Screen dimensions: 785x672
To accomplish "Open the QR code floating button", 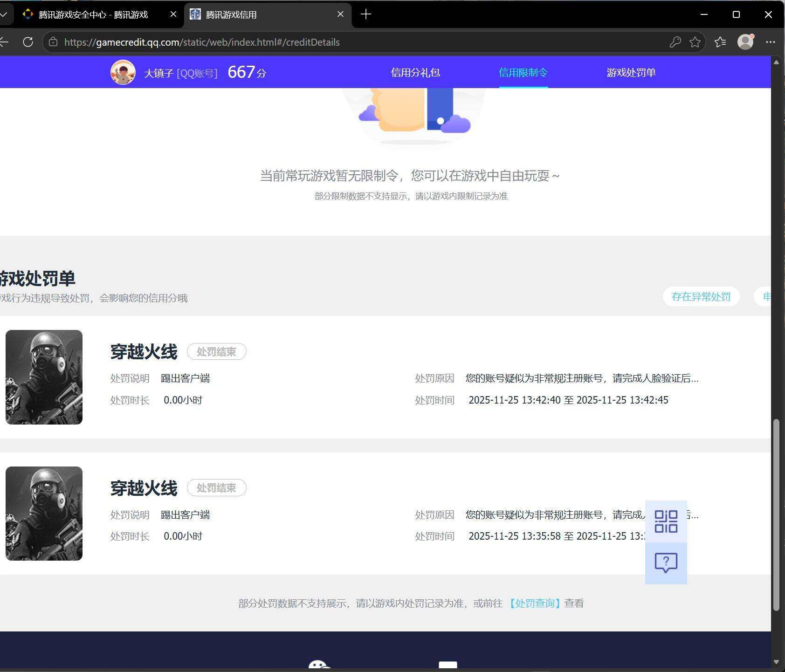I will tap(666, 521).
